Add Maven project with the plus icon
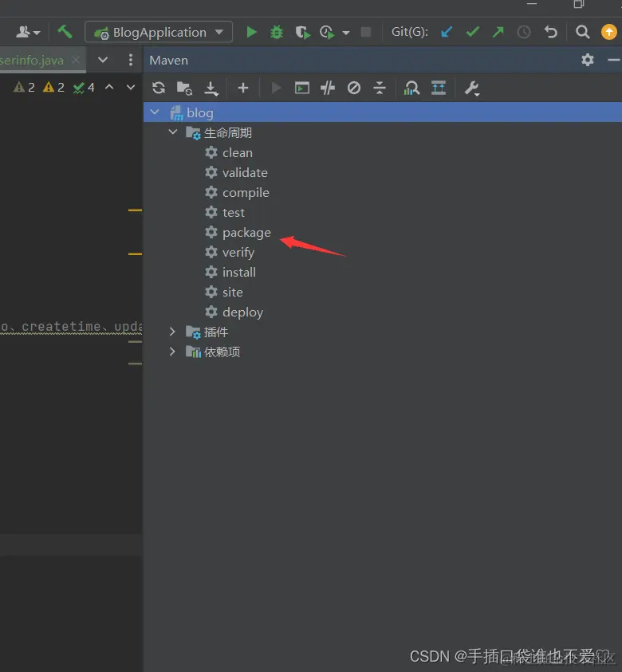This screenshot has width=622, height=672. click(243, 88)
